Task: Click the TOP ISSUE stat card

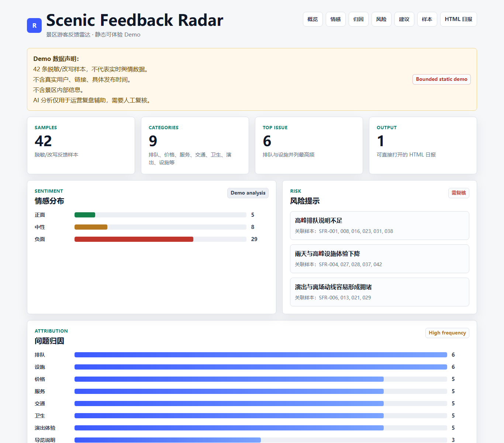Action: [x=309, y=145]
